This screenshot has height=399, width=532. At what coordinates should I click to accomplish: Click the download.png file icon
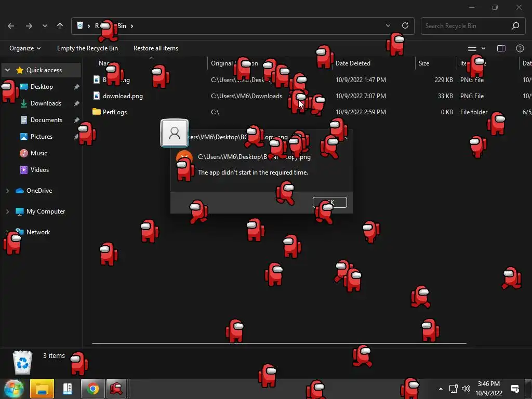97,96
